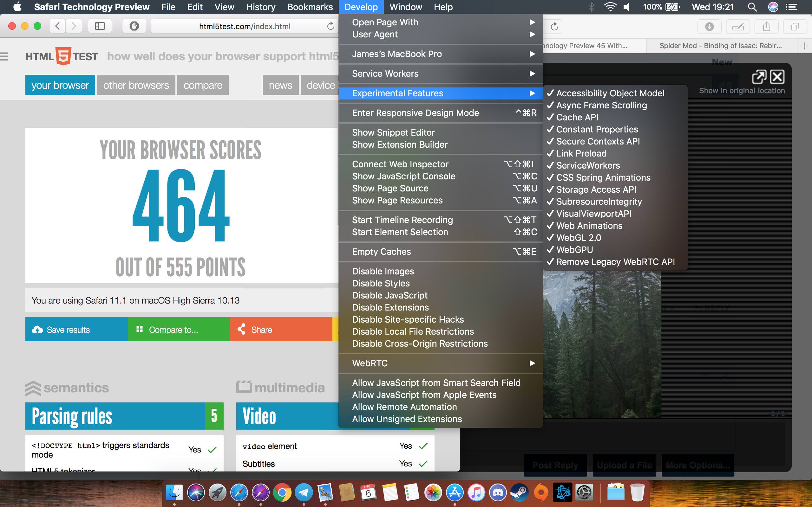Click the reload icon in address bar
The height and width of the screenshot is (507, 812).
click(x=331, y=26)
